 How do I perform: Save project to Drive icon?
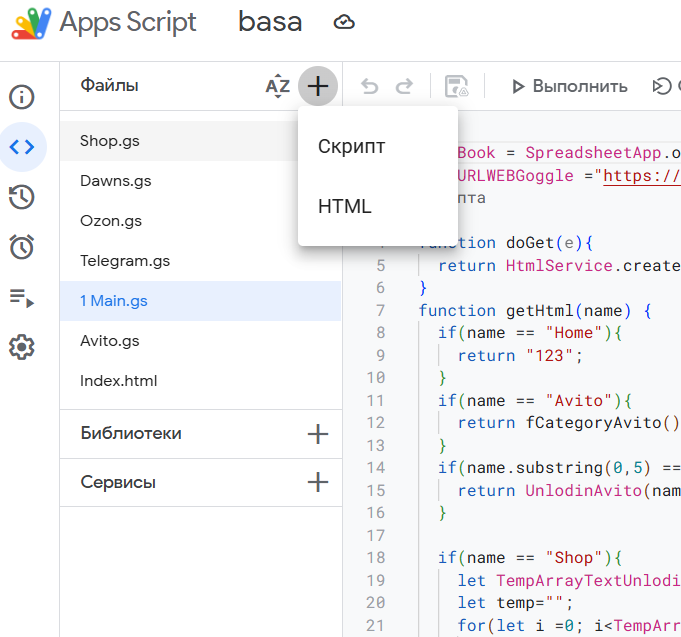point(456,86)
